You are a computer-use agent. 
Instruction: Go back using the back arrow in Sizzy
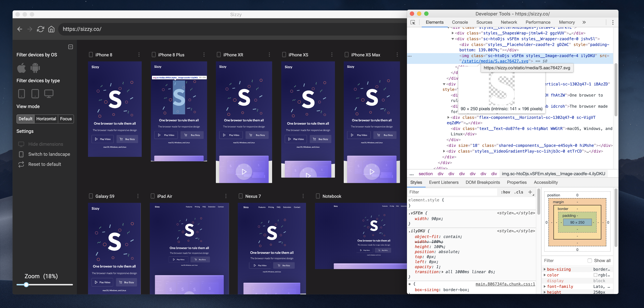click(20, 29)
